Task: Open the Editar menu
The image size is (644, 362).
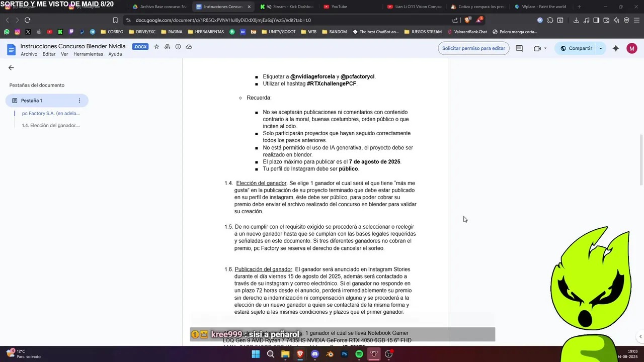Action: coord(49,54)
